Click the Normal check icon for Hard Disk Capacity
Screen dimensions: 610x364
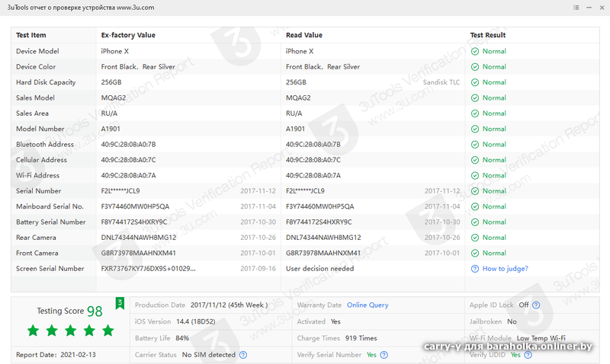[x=474, y=82]
